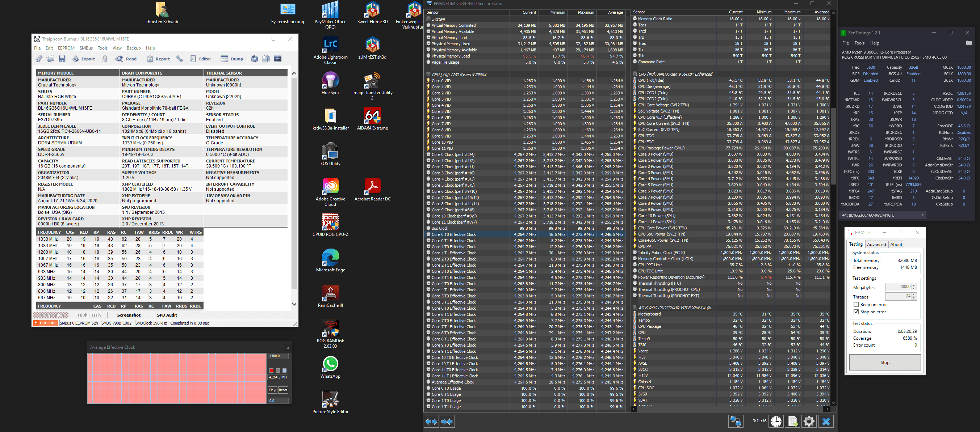Click the copy documents icon in Thaiphoon toolbar
This screenshot has width=980, height=432.
tap(266, 59)
